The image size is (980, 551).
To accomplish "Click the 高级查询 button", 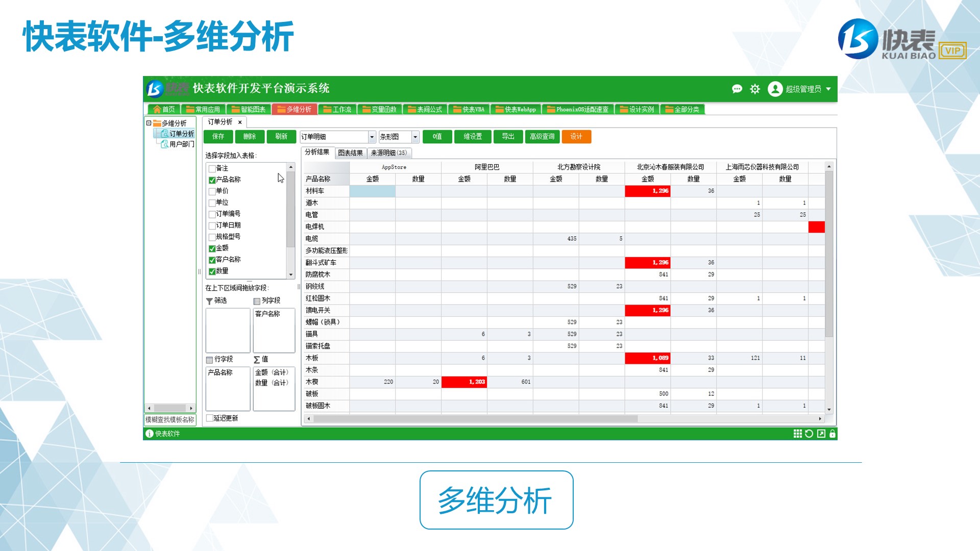I will point(542,137).
